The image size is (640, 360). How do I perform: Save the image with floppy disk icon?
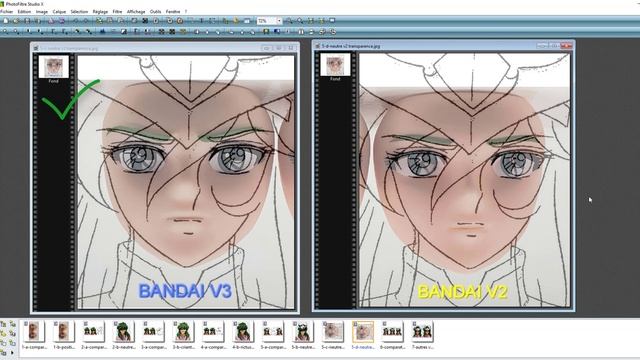click(x=27, y=20)
